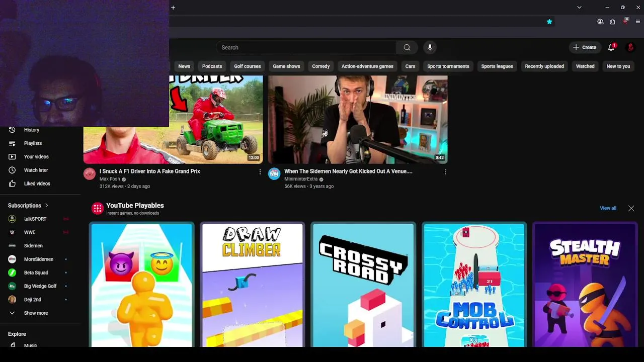This screenshot has width=644, height=362.
Task: Select the Golf courses chip
Action: click(x=248, y=66)
